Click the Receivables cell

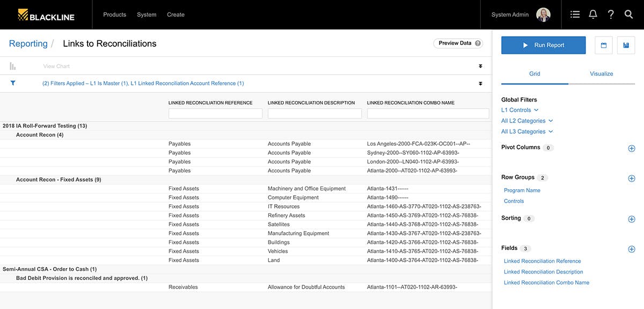pos(182,287)
